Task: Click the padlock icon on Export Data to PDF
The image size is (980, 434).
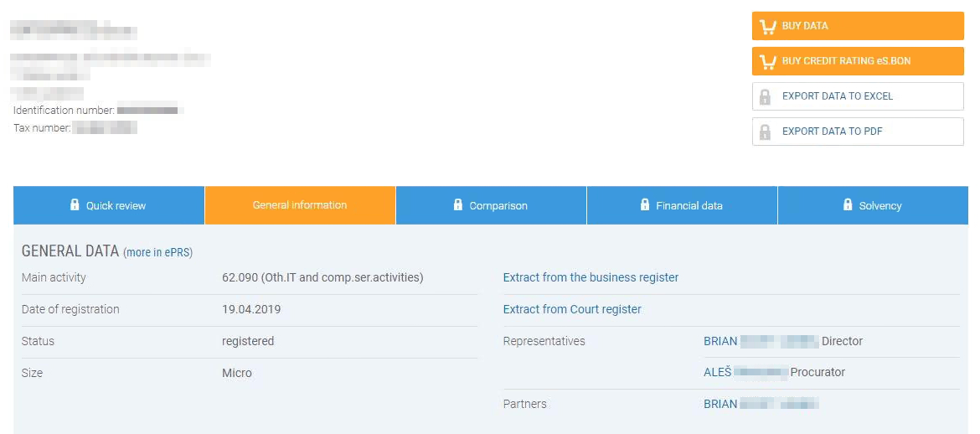Action: point(765,132)
